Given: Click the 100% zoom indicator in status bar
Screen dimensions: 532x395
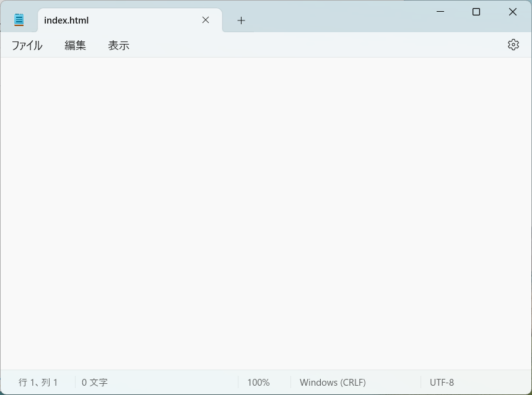Looking at the screenshot, I should [x=258, y=382].
